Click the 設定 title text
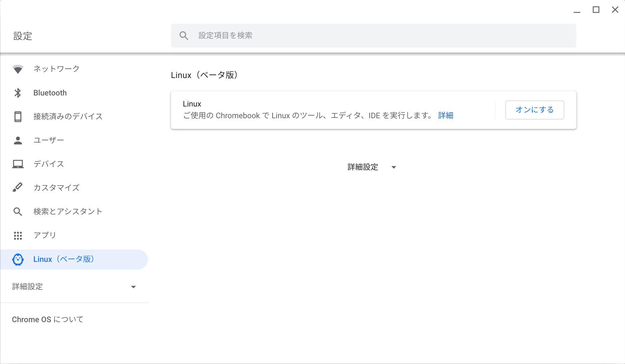The image size is (625, 364). [23, 36]
